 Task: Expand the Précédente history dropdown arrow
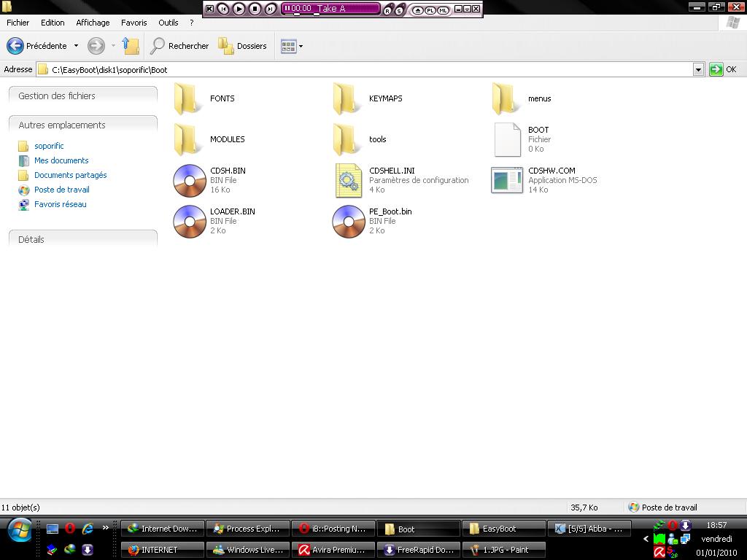tap(76, 46)
